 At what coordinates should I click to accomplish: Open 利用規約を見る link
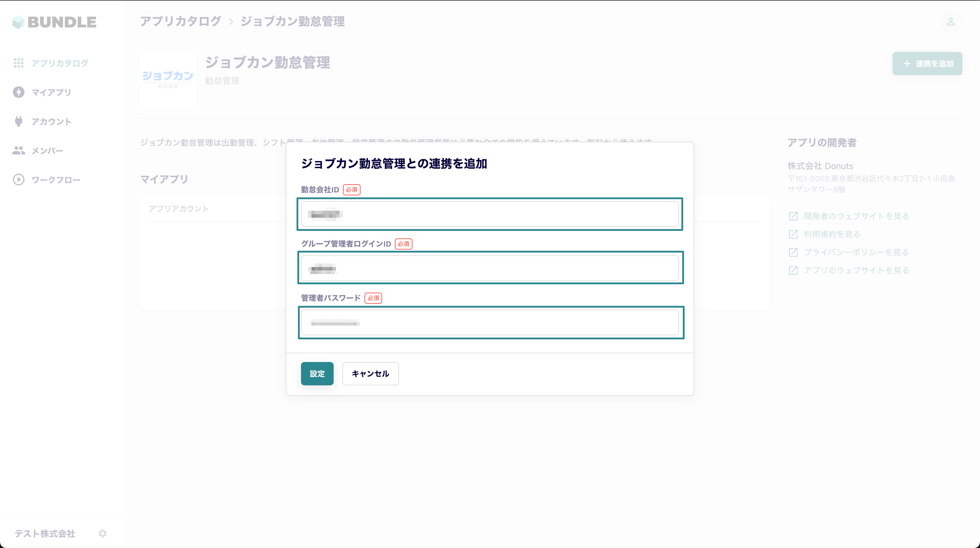(832, 234)
